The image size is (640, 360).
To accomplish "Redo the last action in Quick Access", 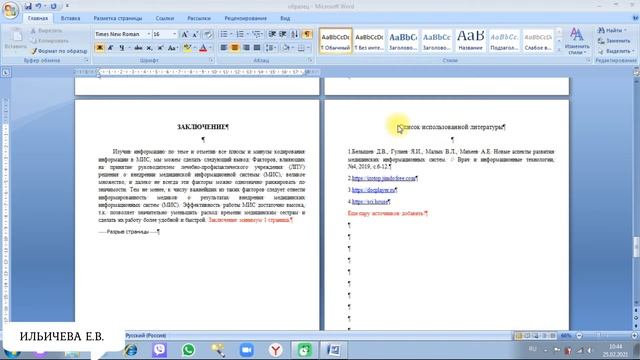I will [x=53, y=6].
